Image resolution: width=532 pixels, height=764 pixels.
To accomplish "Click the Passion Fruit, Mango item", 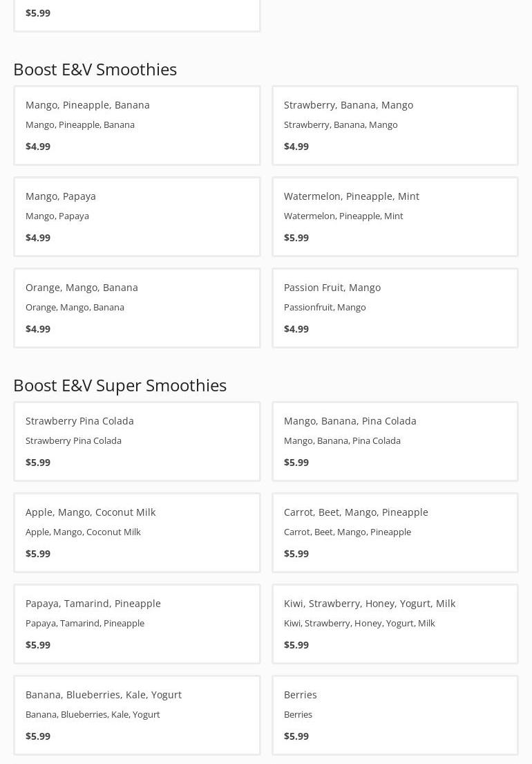I will (395, 308).
